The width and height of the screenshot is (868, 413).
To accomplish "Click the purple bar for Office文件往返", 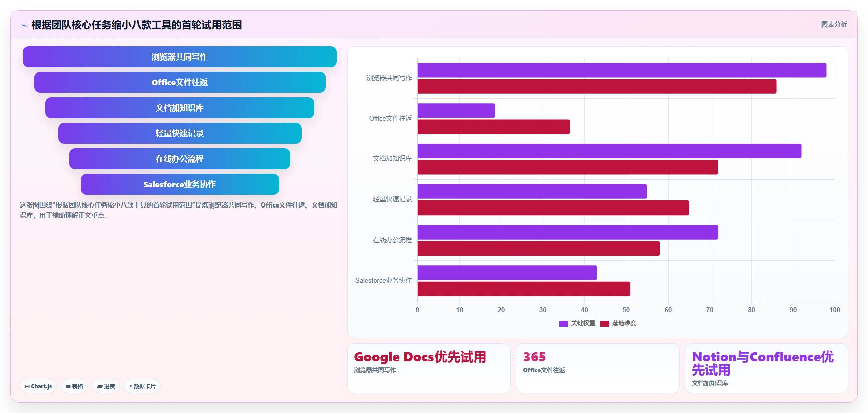I will coord(456,111).
